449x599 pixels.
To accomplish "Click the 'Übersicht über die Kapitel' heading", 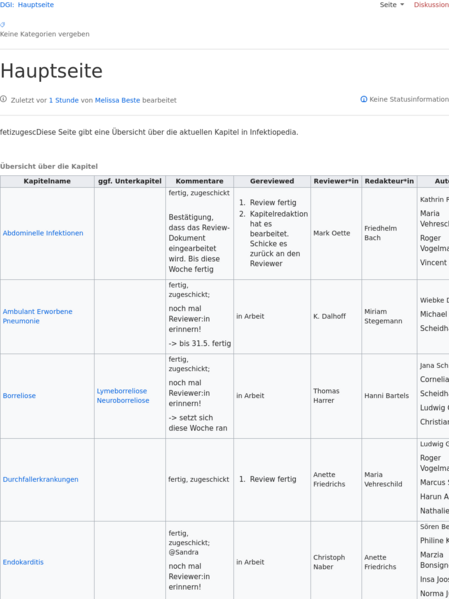I will (49, 167).
